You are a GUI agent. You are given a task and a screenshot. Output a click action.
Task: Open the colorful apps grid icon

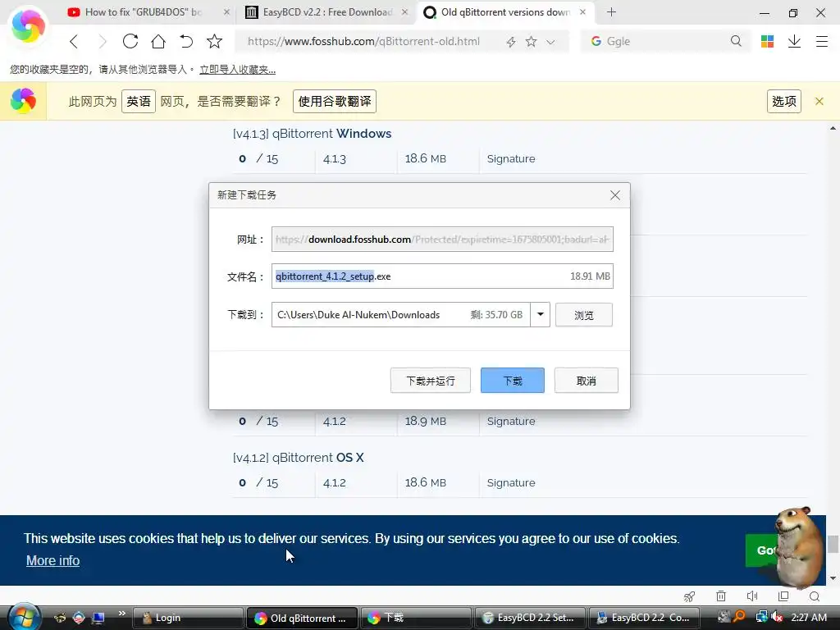point(767,41)
